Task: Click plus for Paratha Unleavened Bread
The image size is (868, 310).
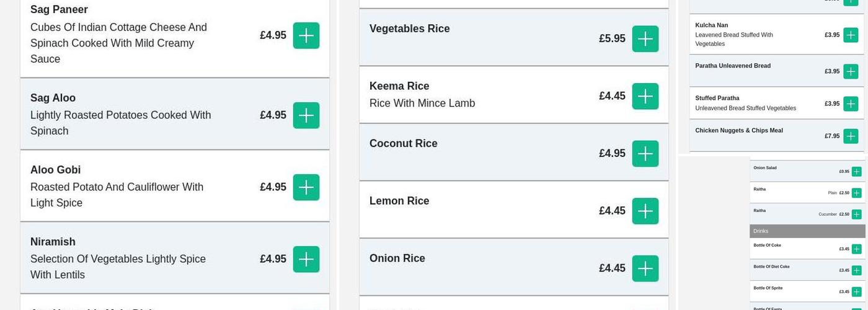Action: (851, 71)
